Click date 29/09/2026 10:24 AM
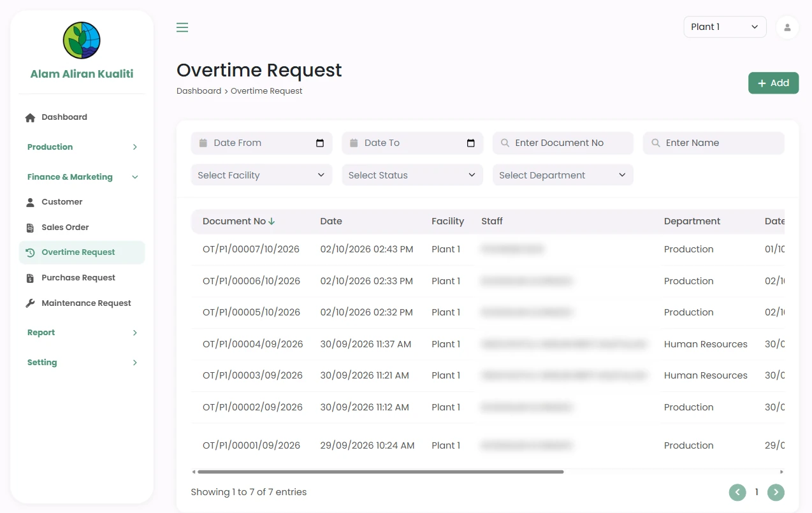812x513 pixels. pyautogui.click(x=367, y=445)
